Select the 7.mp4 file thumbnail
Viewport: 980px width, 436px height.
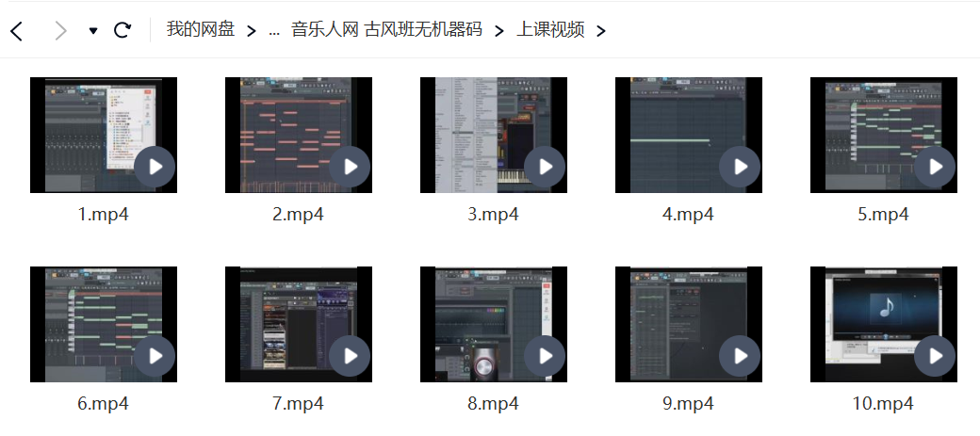298,324
